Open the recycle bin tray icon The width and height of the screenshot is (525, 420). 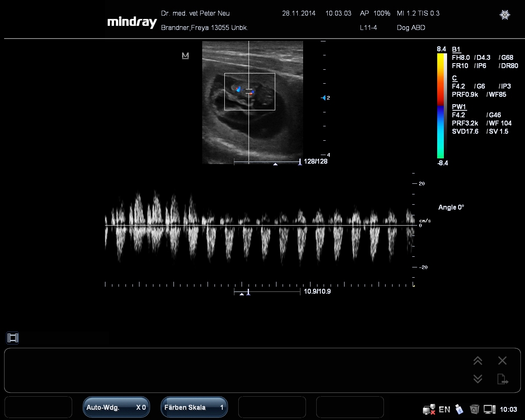point(474,409)
